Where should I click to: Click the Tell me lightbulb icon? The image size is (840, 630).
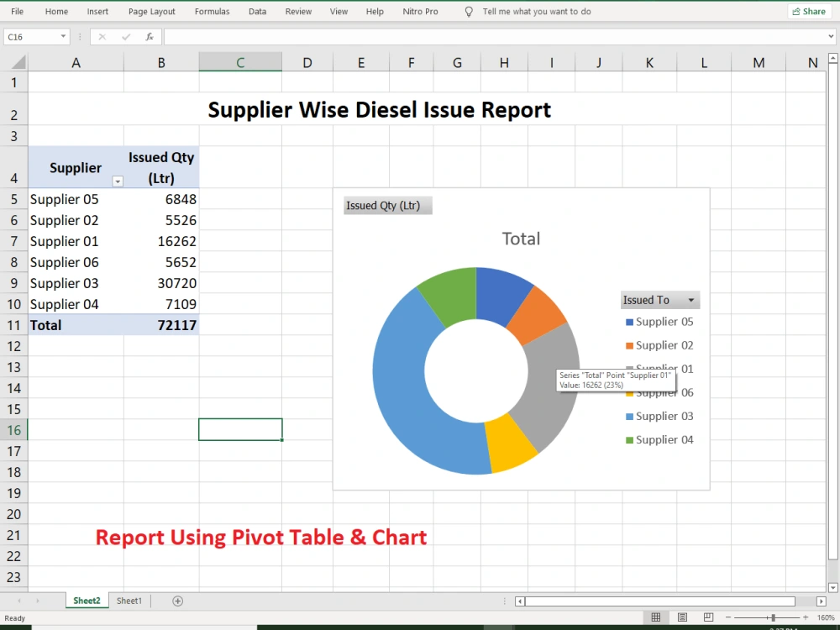469,12
